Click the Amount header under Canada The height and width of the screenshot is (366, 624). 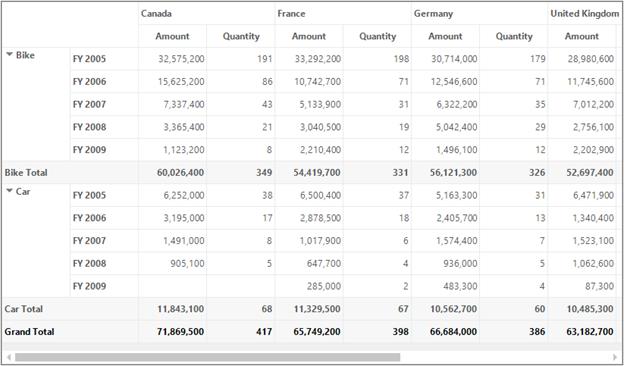click(172, 36)
